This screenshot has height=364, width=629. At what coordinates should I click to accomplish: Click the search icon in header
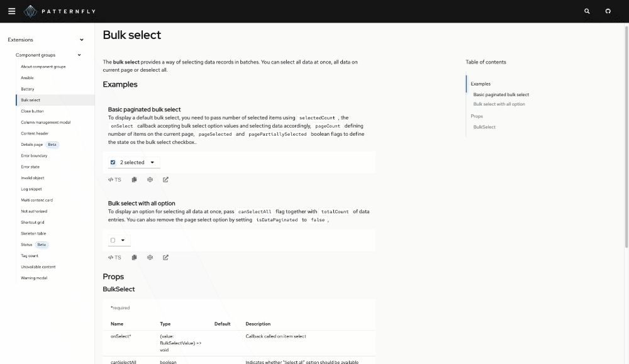(587, 11)
